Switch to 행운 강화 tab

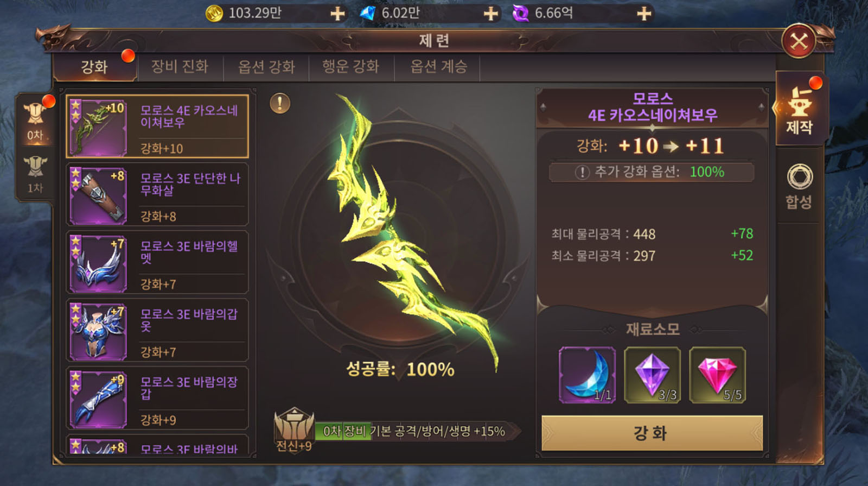[x=351, y=66]
